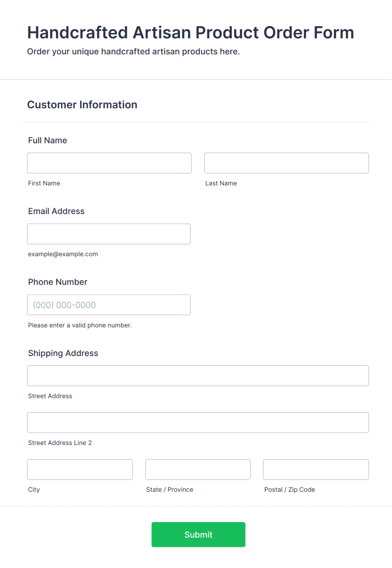Click the Street Address Line 2 field

(x=198, y=422)
